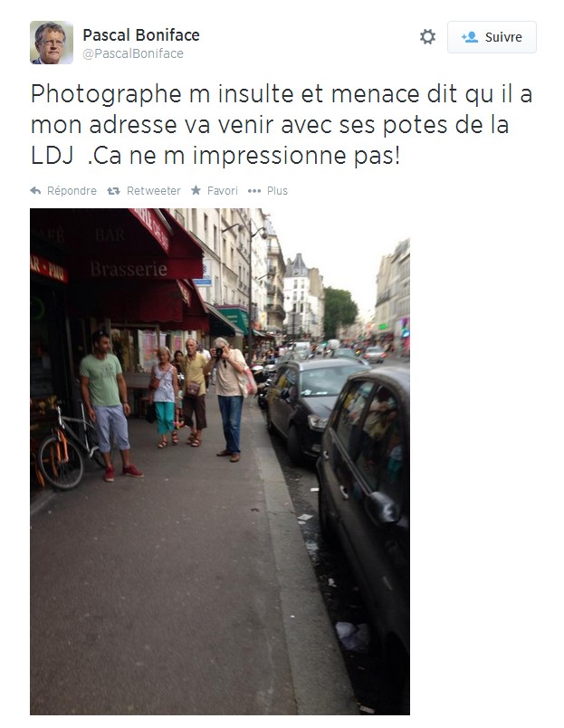Click the add-person icon inside Suivre
564x728 pixels.
(x=470, y=37)
